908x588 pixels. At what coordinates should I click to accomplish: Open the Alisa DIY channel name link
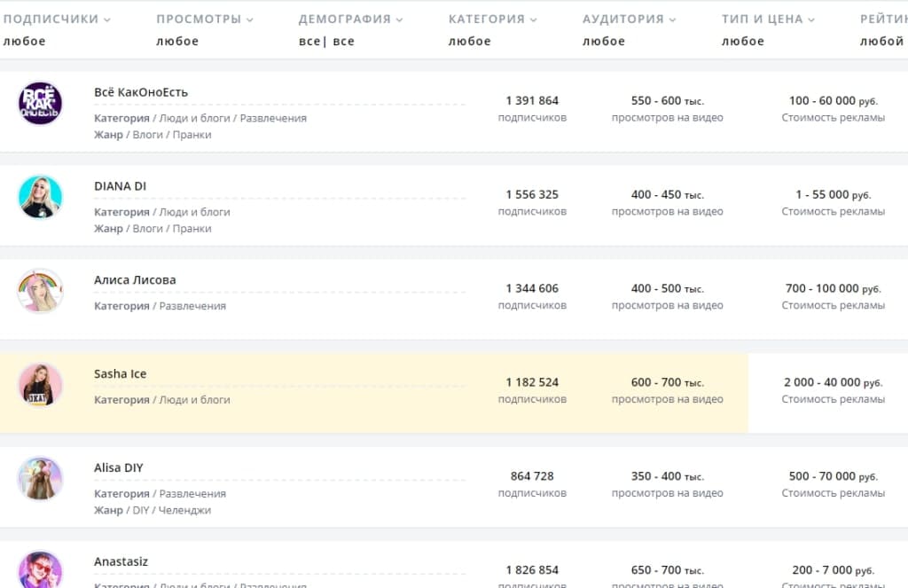pos(118,468)
